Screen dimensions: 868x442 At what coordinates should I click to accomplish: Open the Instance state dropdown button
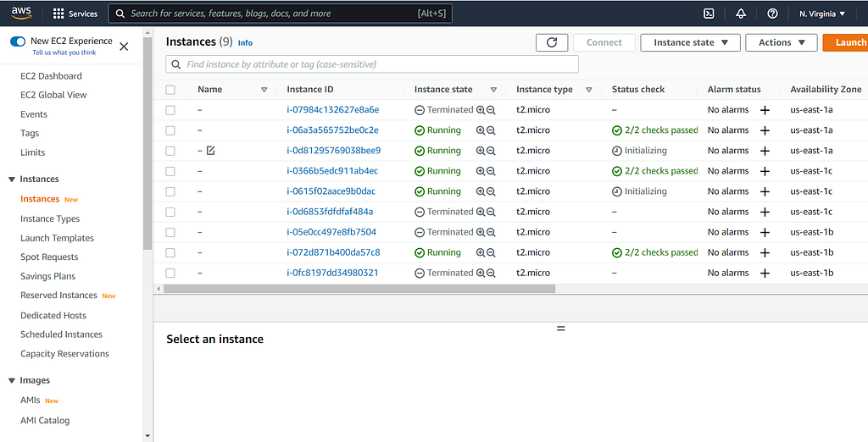click(690, 42)
